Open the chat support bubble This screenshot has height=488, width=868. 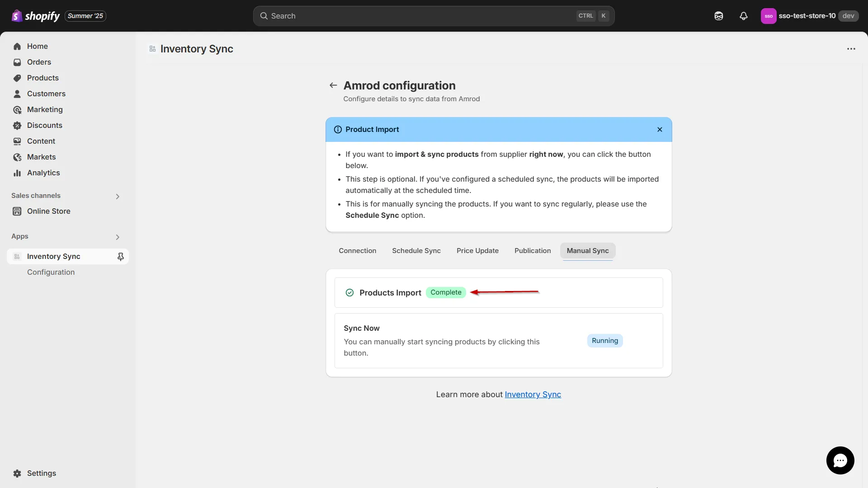(840, 460)
